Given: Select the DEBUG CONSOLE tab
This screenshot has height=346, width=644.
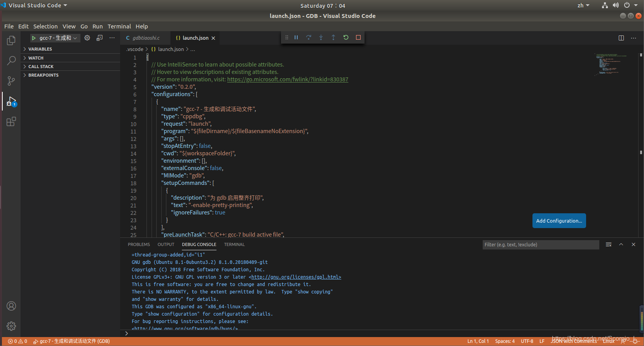Looking at the screenshot, I should click(199, 244).
